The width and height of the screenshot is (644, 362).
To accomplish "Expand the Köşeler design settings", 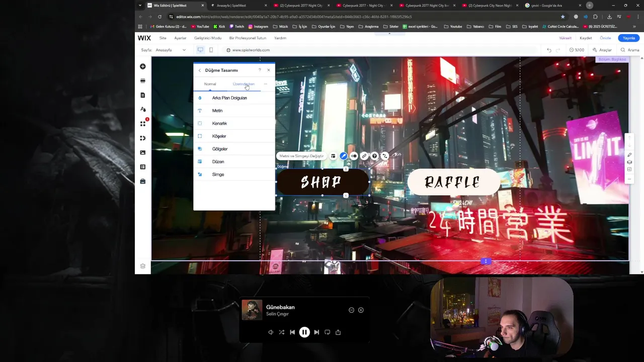I will point(234,136).
